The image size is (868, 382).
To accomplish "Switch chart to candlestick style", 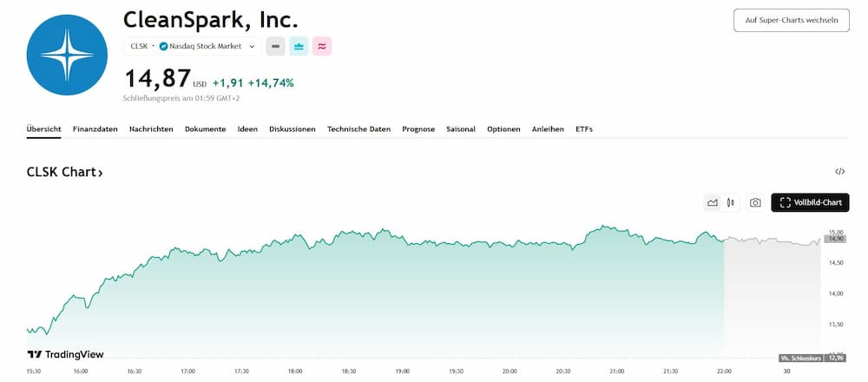I will [731, 202].
